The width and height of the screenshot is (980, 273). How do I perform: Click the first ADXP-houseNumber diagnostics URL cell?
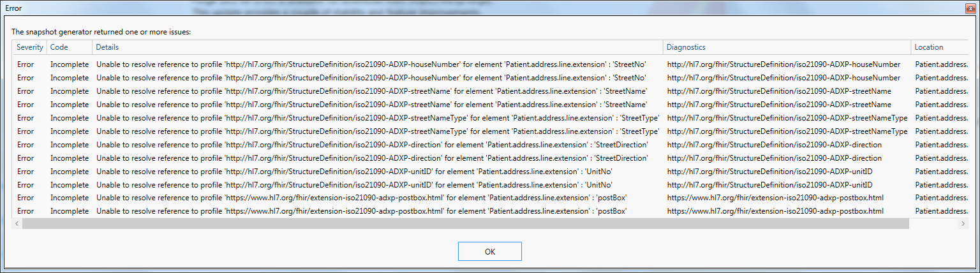(783, 64)
